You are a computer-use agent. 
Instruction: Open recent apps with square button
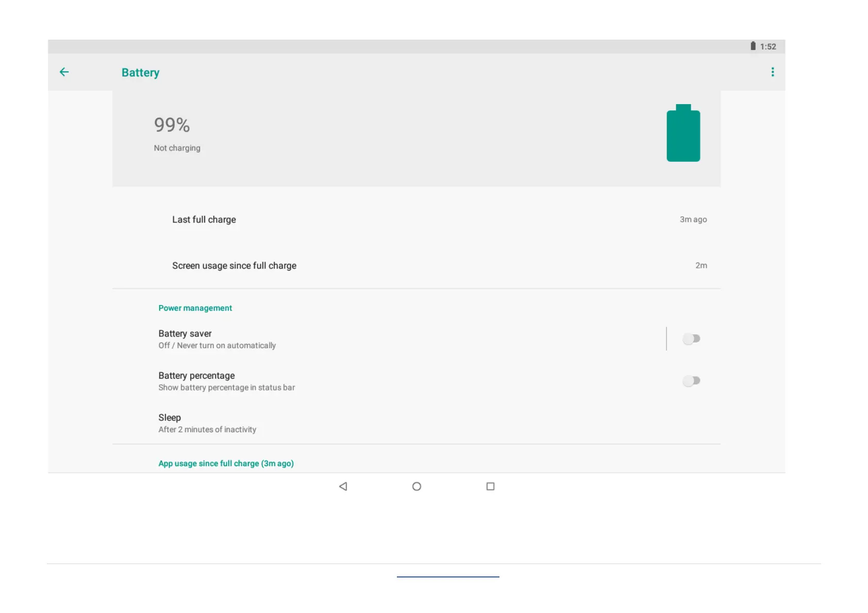pos(490,486)
